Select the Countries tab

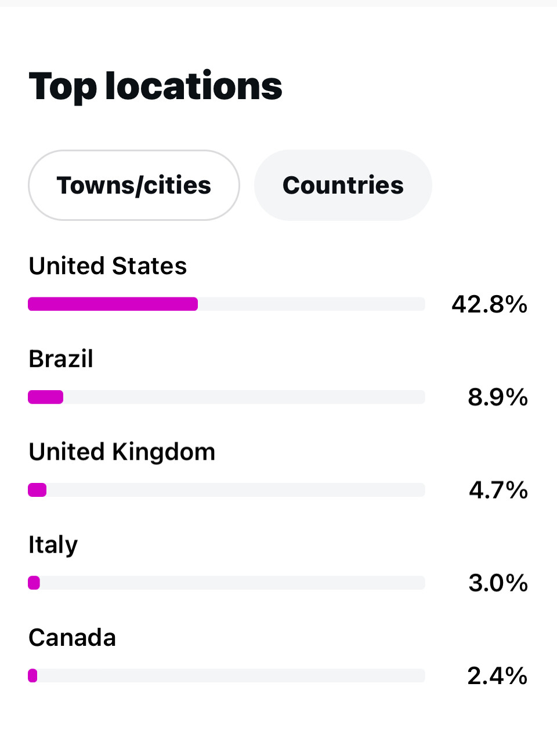pyautogui.click(x=343, y=186)
